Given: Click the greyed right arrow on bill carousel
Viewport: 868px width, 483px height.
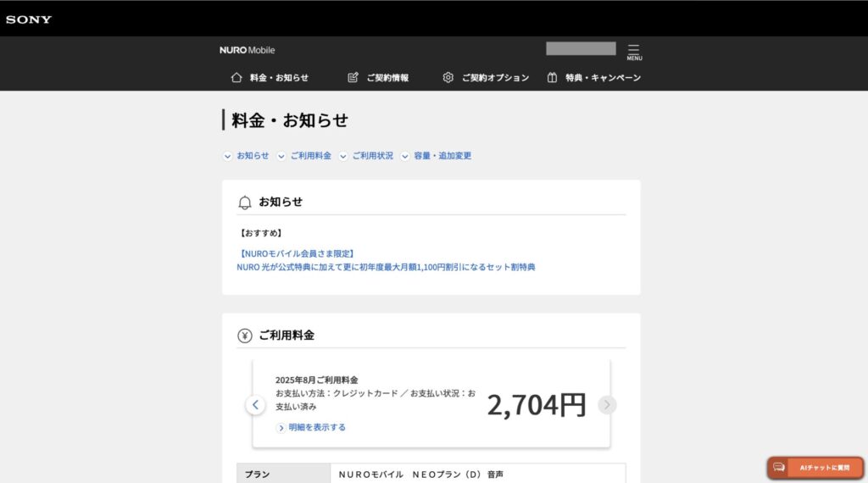Looking at the screenshot, I should point(607,405).
